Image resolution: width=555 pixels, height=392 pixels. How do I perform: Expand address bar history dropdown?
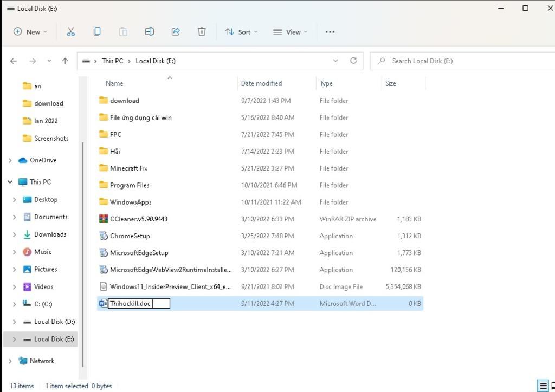(x=335, y=61)
